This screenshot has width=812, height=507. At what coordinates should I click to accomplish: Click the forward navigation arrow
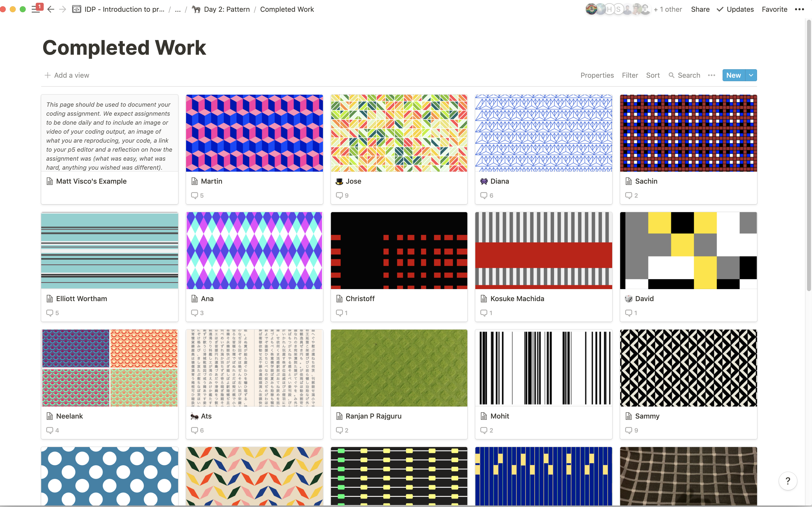point(63,9)
